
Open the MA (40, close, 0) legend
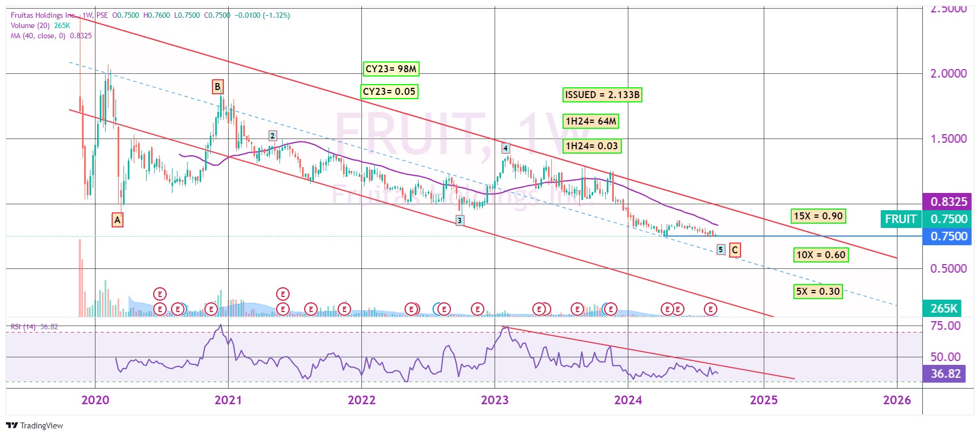click(x=38, y=36)
